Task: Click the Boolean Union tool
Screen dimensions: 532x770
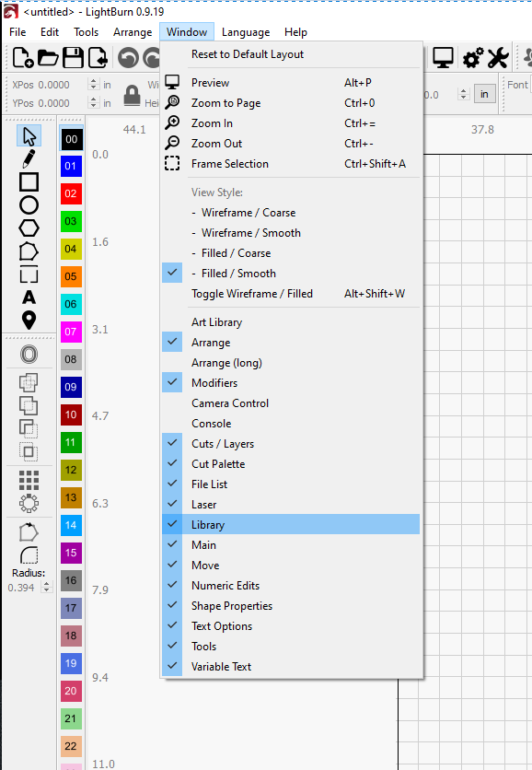Action: [29, 405]
